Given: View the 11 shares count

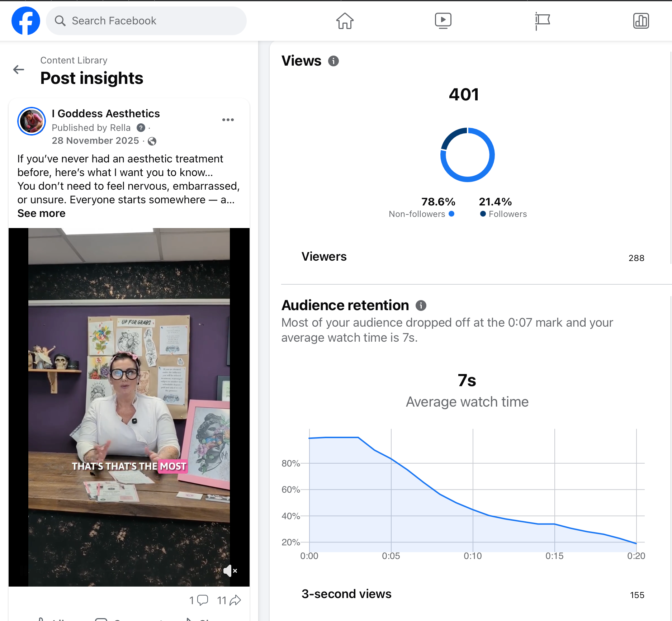Looking at the screenshot, I should point(229,600).
